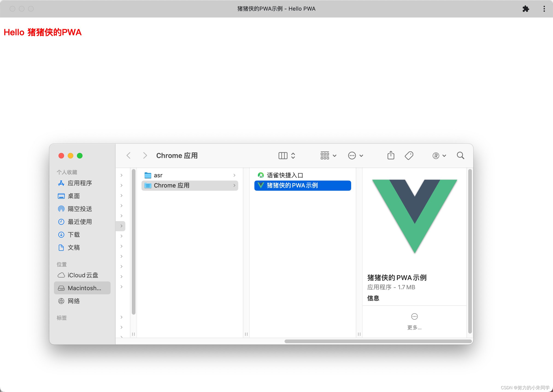This screenshot has height=392, width=553.
Task: Select the asr folder
Action: (190, 175)
